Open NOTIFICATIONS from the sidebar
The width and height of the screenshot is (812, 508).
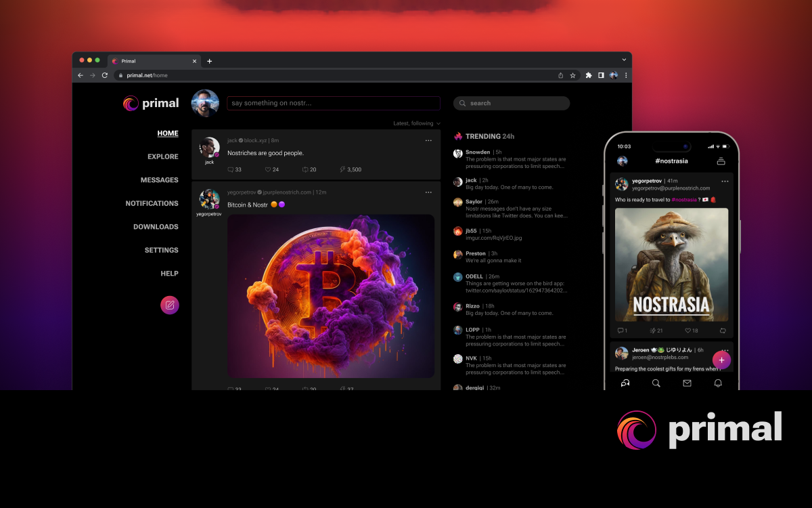[152, 203]
